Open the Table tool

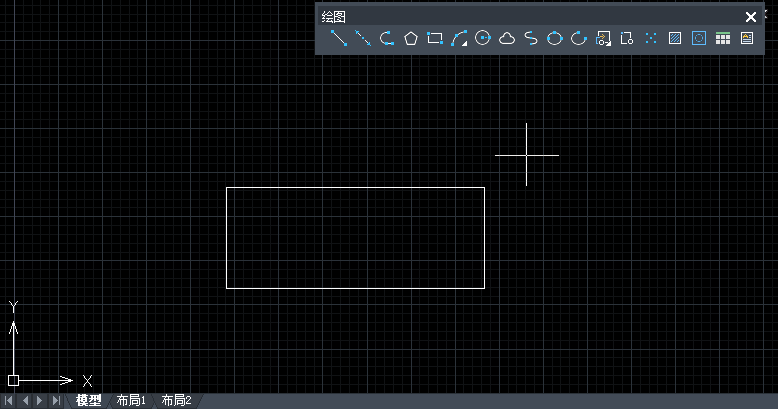723,39
